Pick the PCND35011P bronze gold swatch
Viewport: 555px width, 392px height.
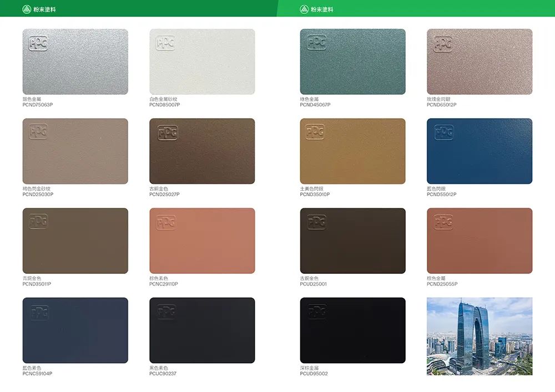[x=75, y=241]
